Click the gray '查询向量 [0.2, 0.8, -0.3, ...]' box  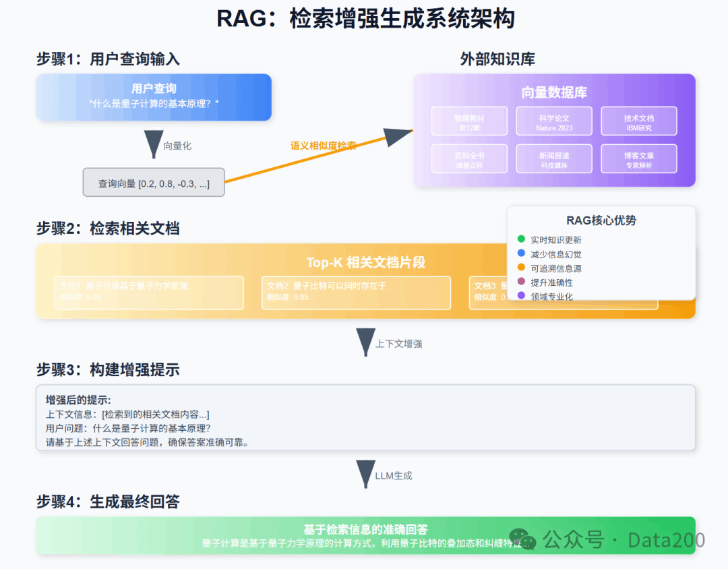click(x=154, y=183)
